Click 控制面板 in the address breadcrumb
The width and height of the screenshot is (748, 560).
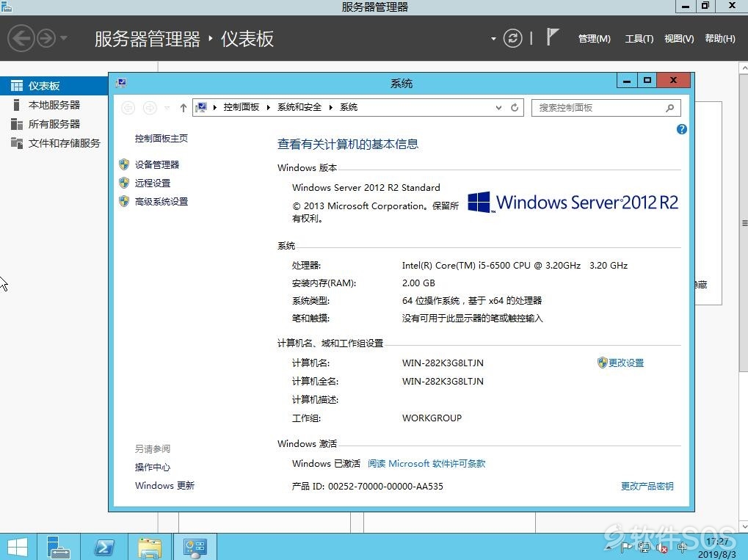pyautogui.click(x=241, y=107)
